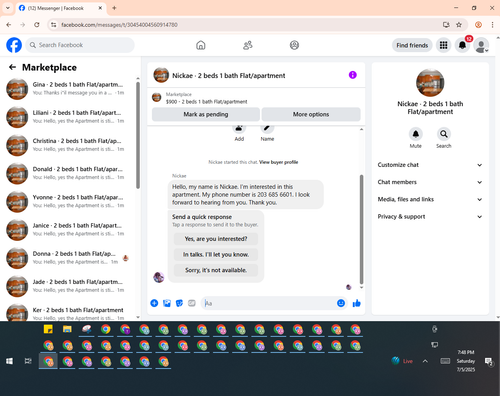Bookmark this page star icon
The width and height of the screenshot is (500, 396).
(x=459, y=25)
